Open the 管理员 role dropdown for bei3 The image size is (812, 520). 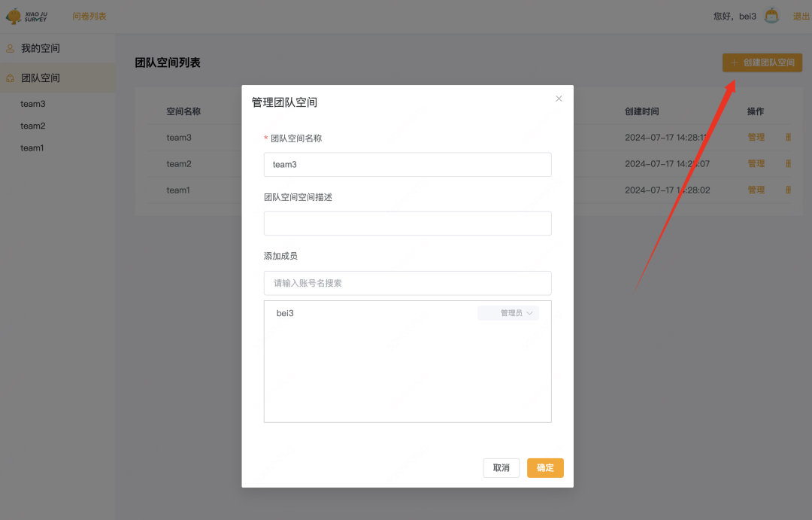point(508,313)
